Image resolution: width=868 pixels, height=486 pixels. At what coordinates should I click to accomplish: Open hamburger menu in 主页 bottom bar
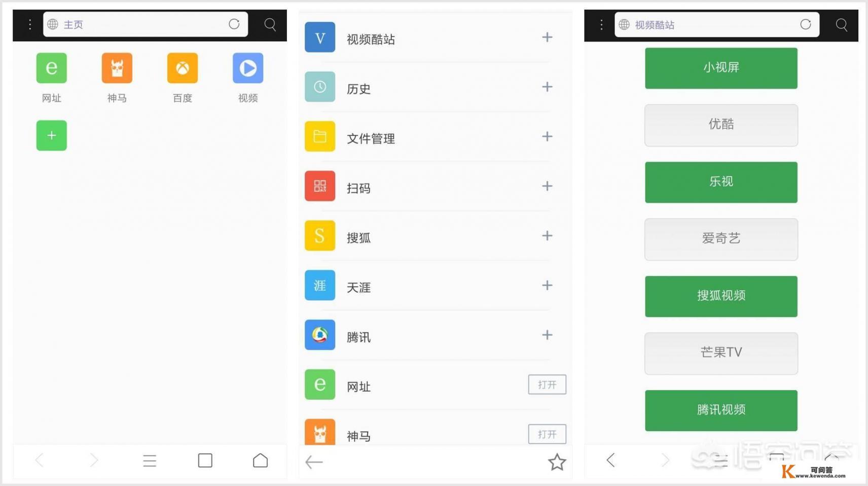point(150,461)
